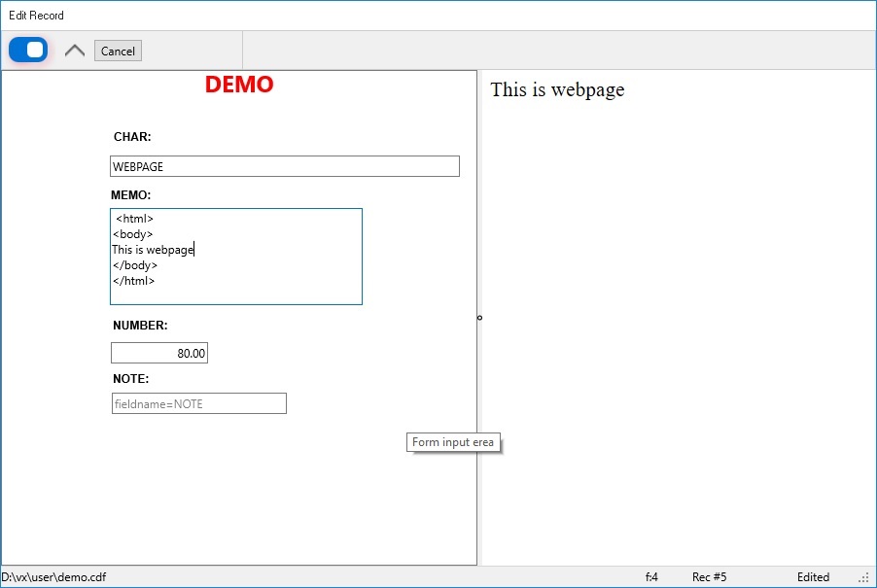Click the Edited status label
Viewport: 877px width, 588px height.
coord(813,577)
